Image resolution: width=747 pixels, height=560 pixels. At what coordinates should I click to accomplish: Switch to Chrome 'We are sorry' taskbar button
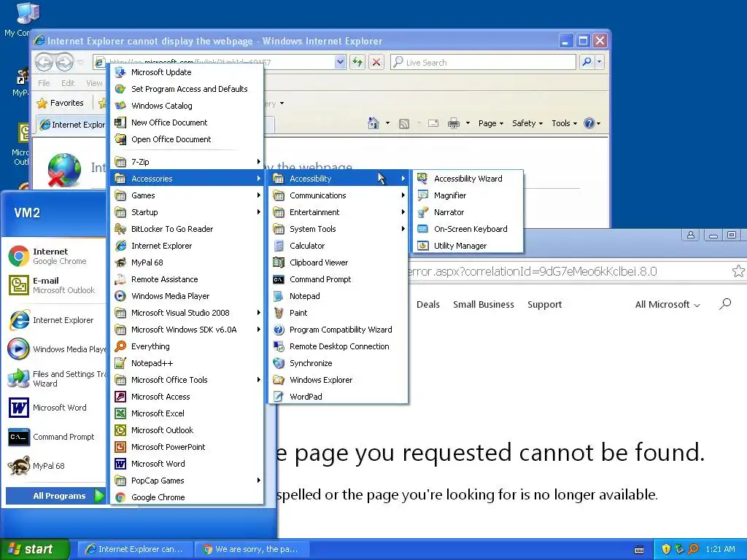(252, 549)
